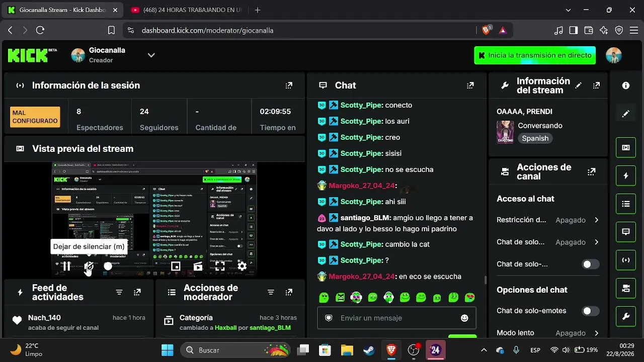This screenshot has height=362, width=644.
Task: Enter fullscreen on stream preview
Action: [220, 266]
